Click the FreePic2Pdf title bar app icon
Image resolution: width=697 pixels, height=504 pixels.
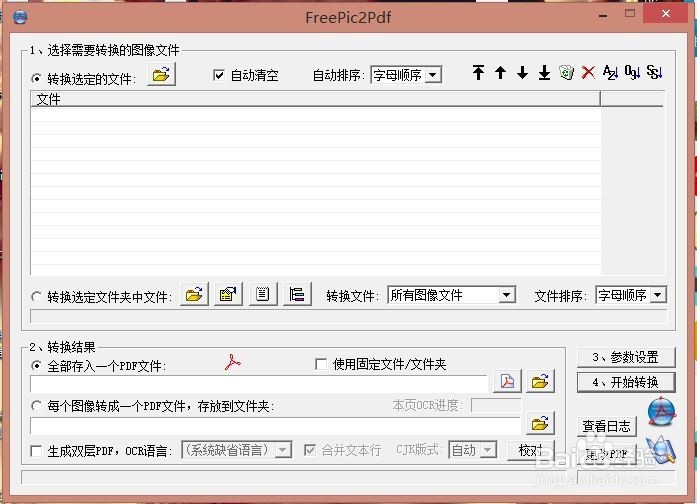pos(20,17)
